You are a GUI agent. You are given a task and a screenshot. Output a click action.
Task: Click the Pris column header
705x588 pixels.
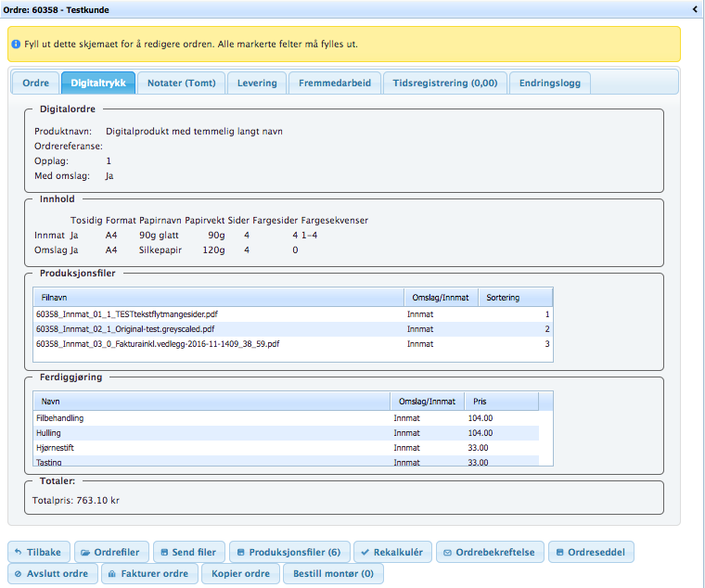coord(500,402)
